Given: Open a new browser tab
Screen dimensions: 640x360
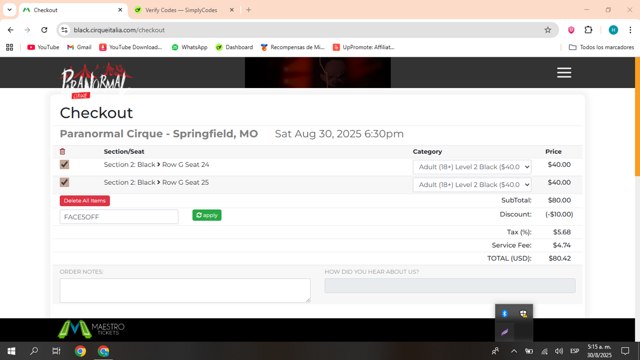Looking at the screenshot, I should (249, 10).
